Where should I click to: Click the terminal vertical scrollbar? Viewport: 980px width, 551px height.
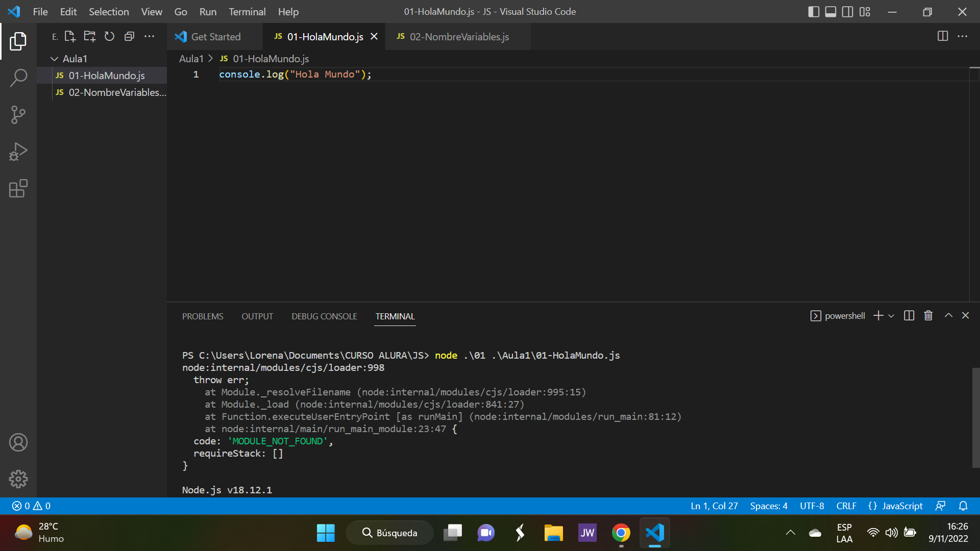point(975,417)
